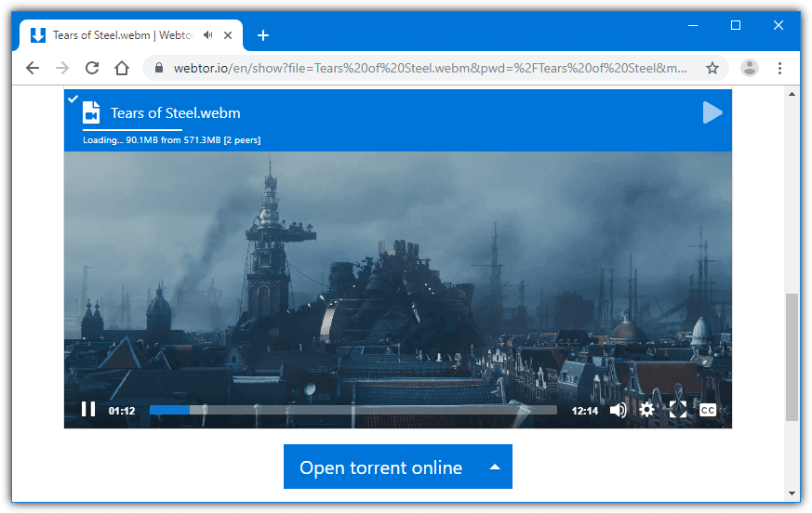Bookmark this page with the star

click(x=712, y=68)
